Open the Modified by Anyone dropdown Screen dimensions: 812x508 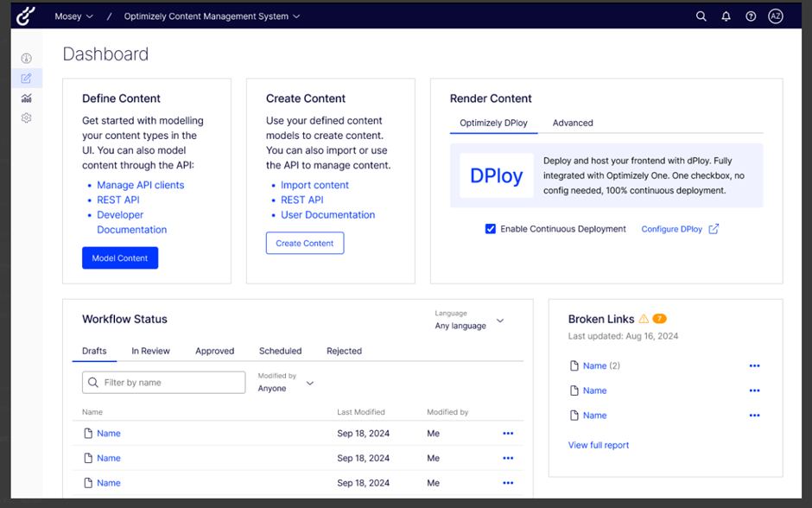[x=285, y=383]
